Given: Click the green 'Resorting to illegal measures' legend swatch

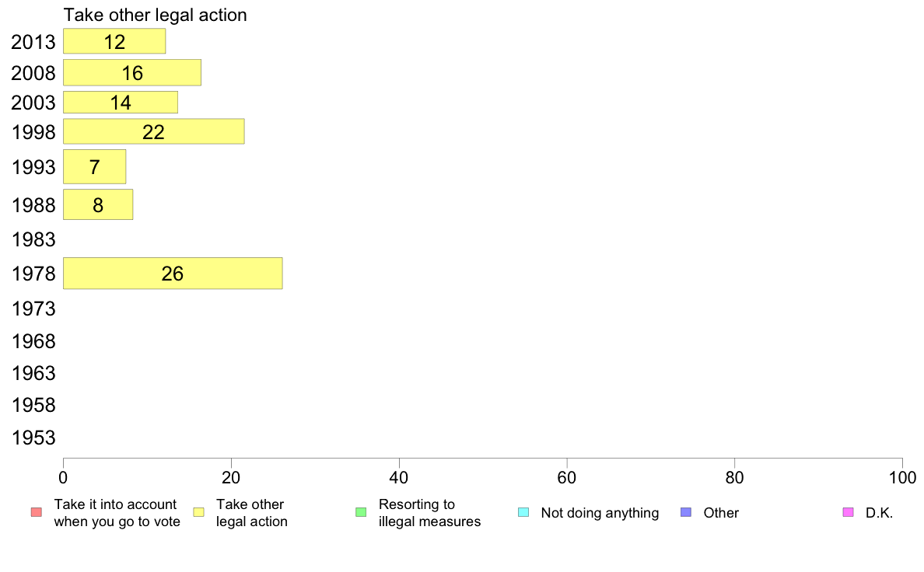Looking at the screenshot, I should pos(361,512).
